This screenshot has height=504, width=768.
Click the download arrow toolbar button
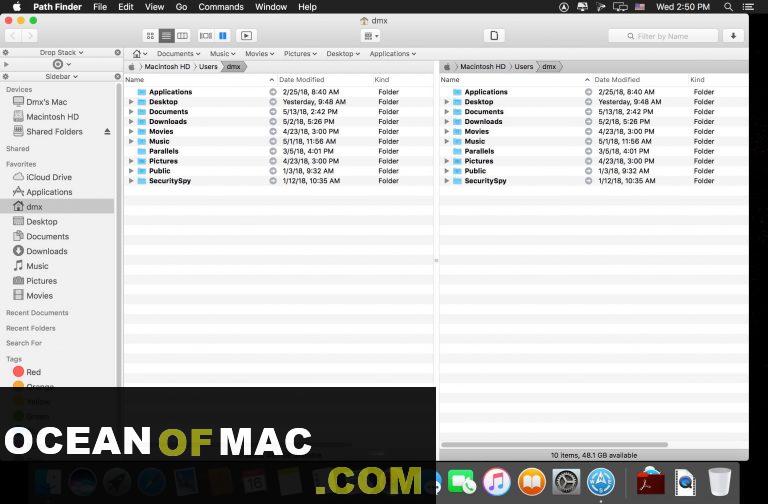(733, 36)
